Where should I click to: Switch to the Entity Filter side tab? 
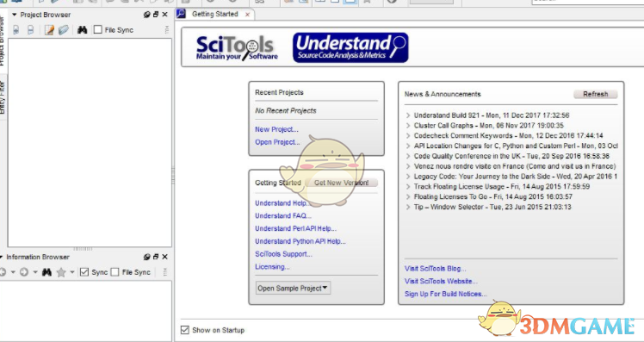pos(3,98)
